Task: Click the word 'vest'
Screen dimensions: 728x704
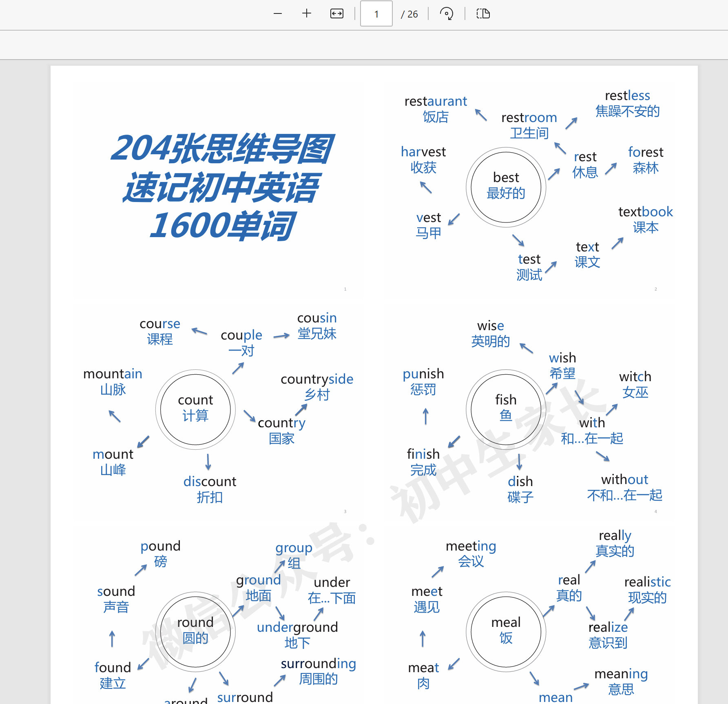Action: click(429, 218)
